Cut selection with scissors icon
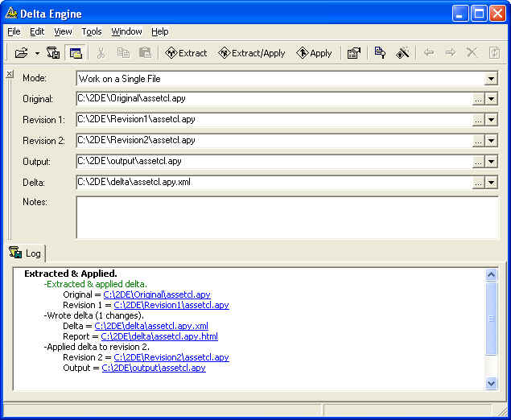 coord(101,53)
